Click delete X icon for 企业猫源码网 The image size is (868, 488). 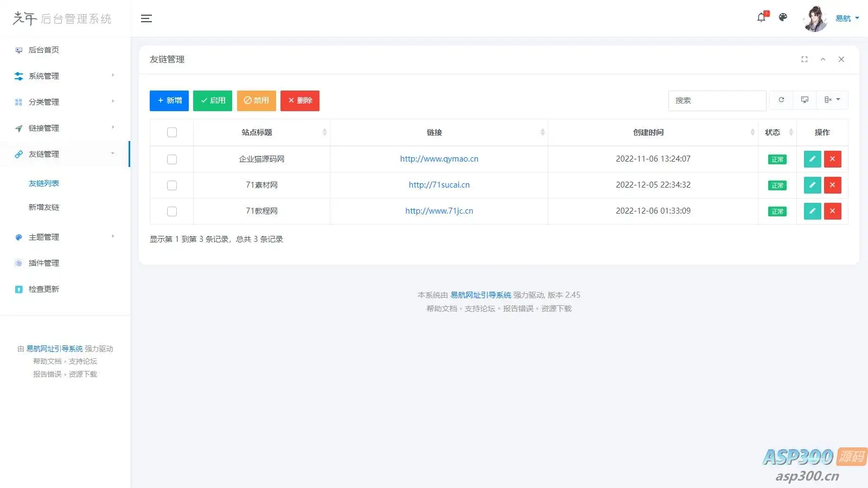click(833, 159)
